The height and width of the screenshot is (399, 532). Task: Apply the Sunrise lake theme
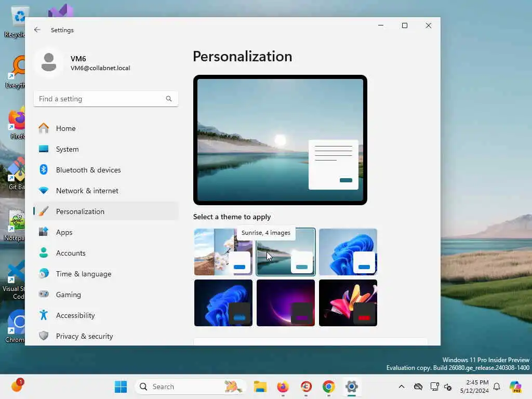pyautogui.click(x=286, y=252)
